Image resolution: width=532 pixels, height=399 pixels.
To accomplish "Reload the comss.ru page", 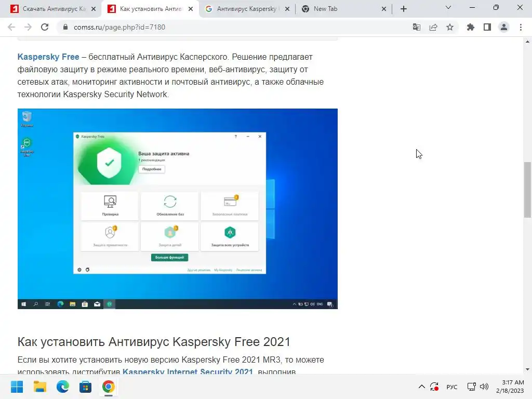I will coord(45,27).
